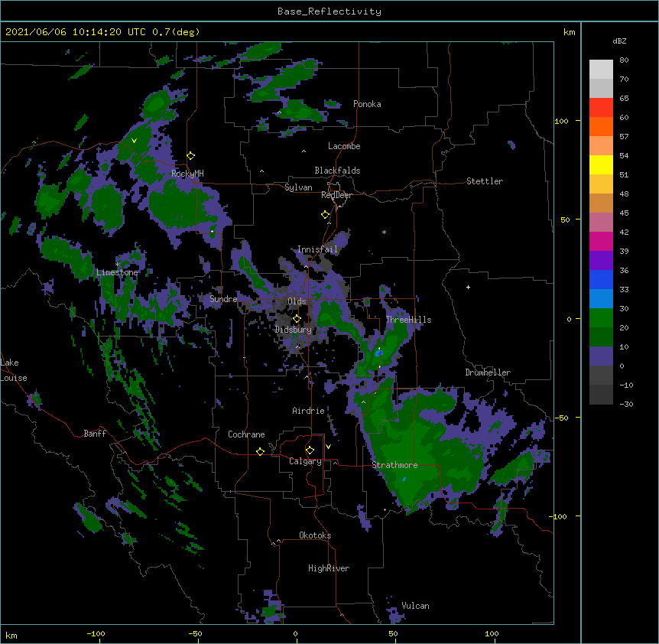The image size is (659, 644).
Task: Click the yellow diamond marker above Calgary
Action: [x=310, y=450]
